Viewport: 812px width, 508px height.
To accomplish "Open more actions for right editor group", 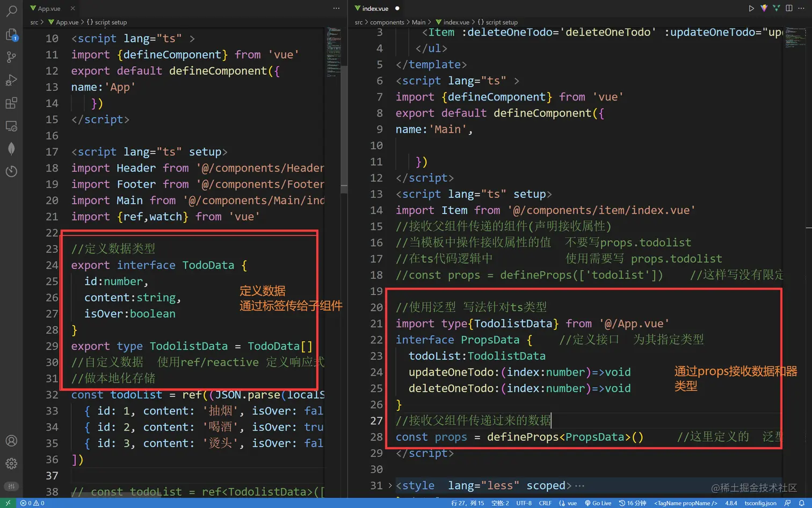I will [x=801, y=8].
